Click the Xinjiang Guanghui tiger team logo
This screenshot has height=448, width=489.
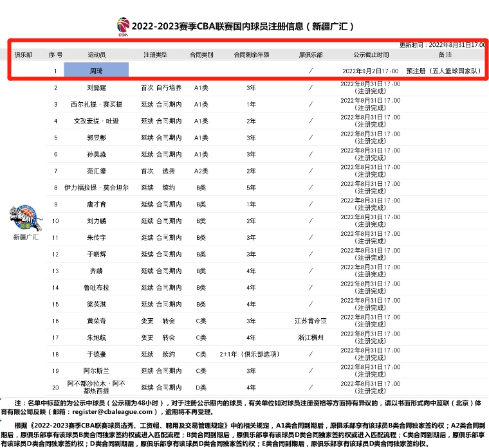coord(25,217)
